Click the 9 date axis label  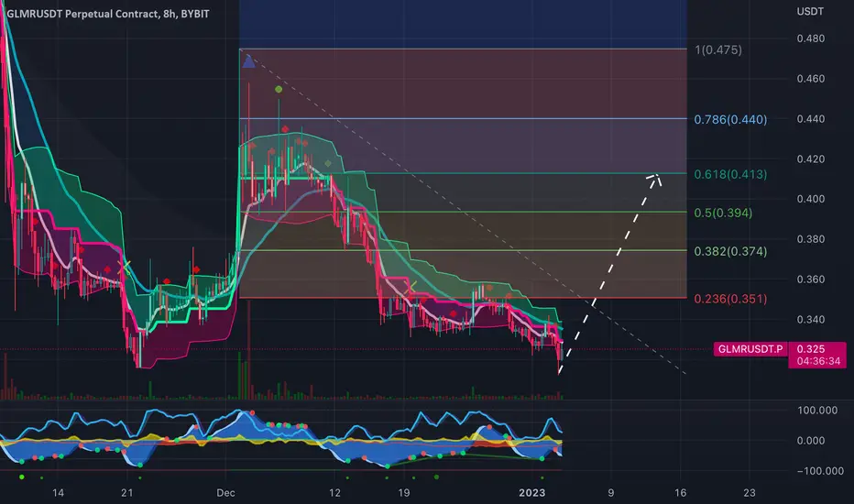tap(611, 493)
